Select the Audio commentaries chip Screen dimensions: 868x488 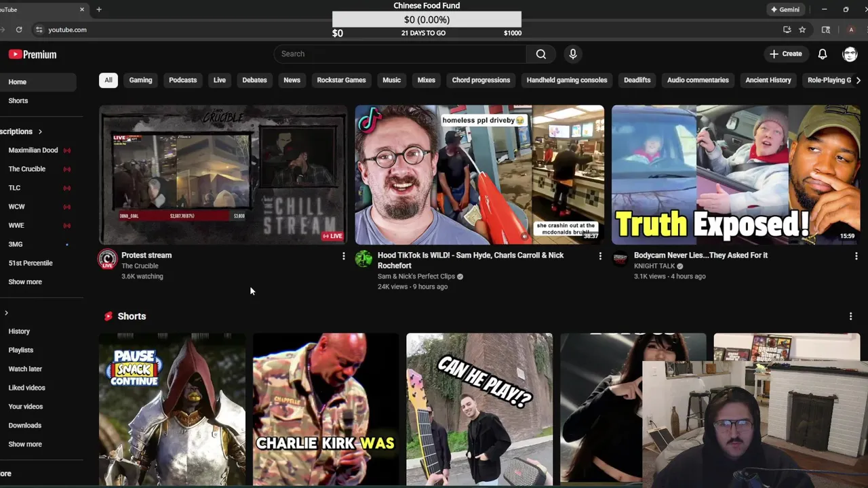[698, 80]
